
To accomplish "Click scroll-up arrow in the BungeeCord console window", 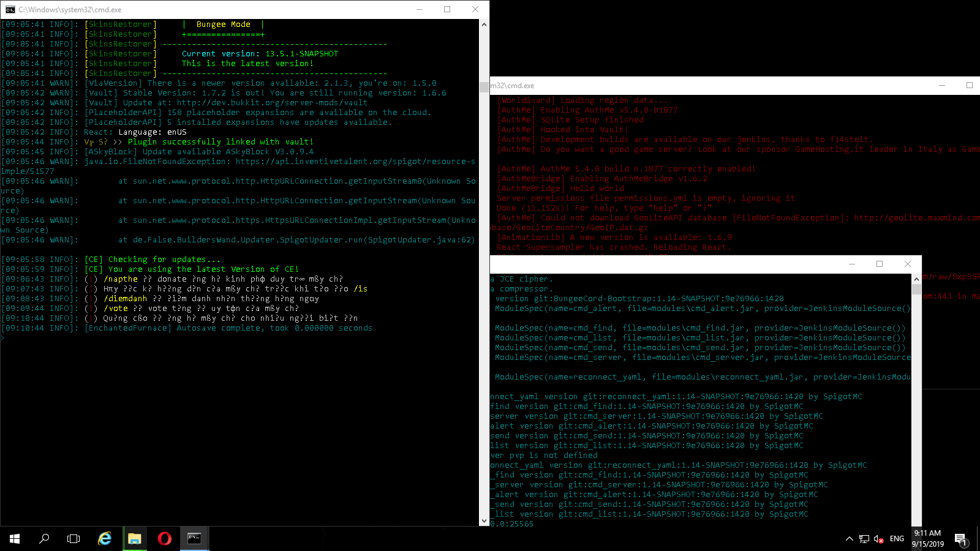I will pyautogui.click(x=916, y=279).
